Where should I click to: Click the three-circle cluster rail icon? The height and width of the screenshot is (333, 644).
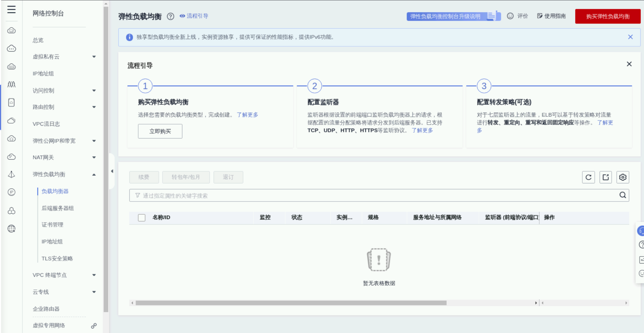click(x=11, y=211)
